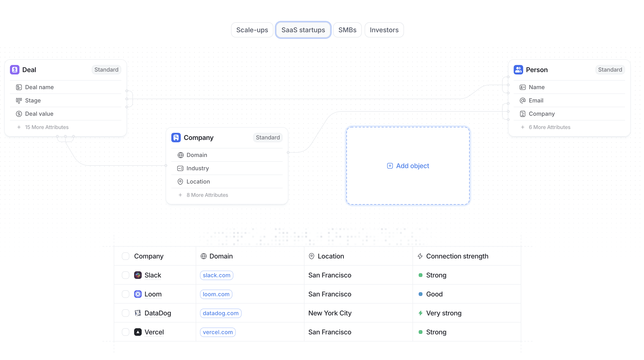Click the Deal object icon
This screenshot has width=644, height=360.
(x=15, y=69)
